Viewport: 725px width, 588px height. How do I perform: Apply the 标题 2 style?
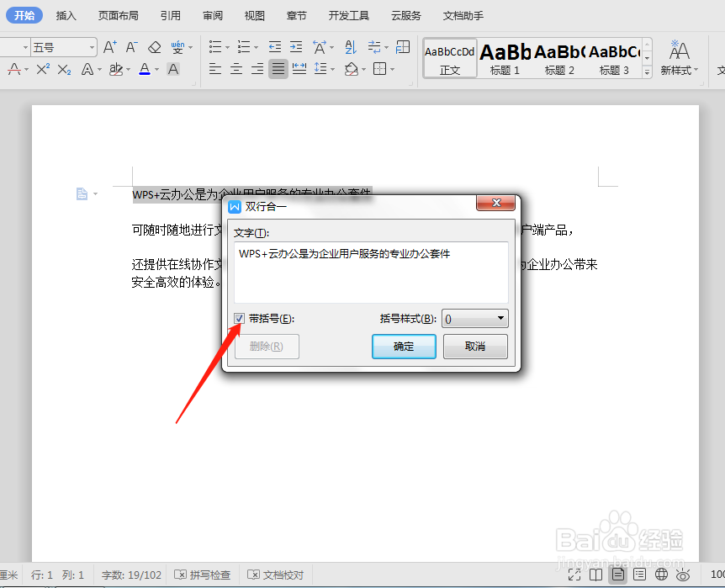coord(559,58)
